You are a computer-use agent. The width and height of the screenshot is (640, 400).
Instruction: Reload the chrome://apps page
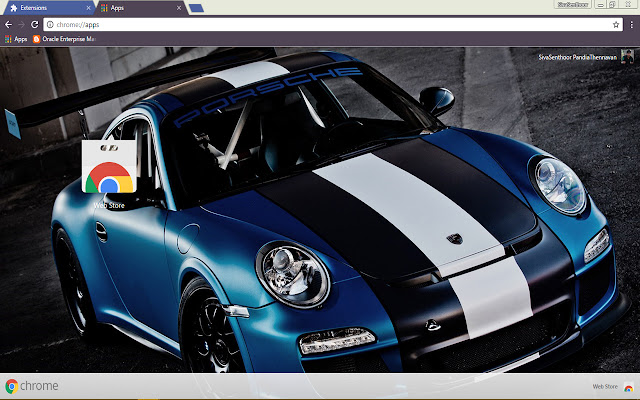pyautogui.click(x=35, y=24)
